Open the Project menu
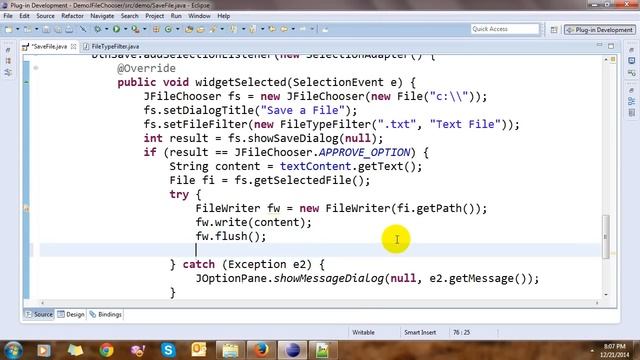Image resolution: width=640 pixels, height=360 pixels. [x=155, y=16]
